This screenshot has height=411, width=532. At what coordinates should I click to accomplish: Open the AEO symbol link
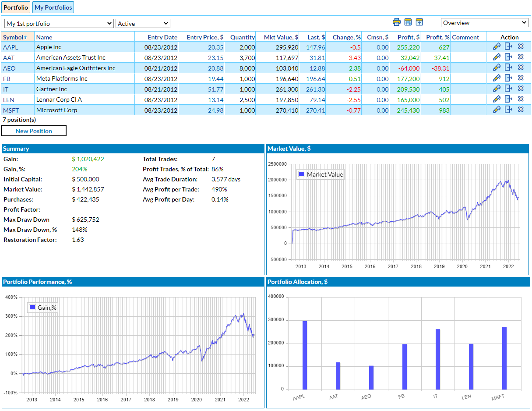pyautogui.click(x=10, y=68)
